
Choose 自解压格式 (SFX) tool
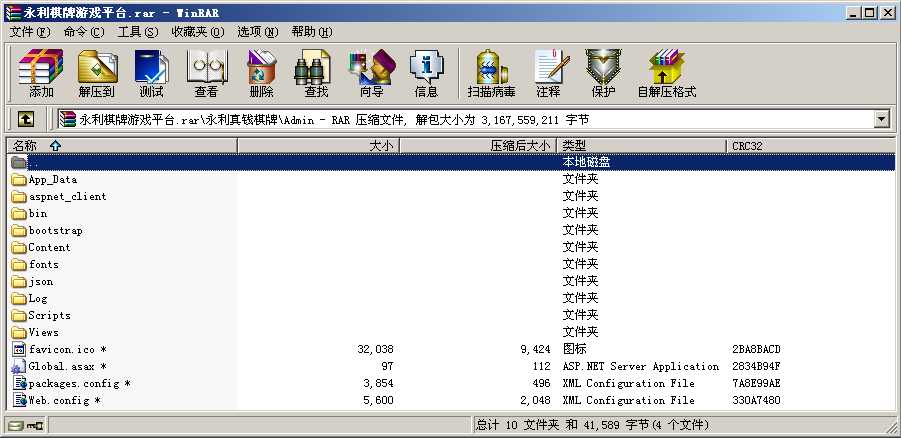pyautogui.click(x=667, y=73)
